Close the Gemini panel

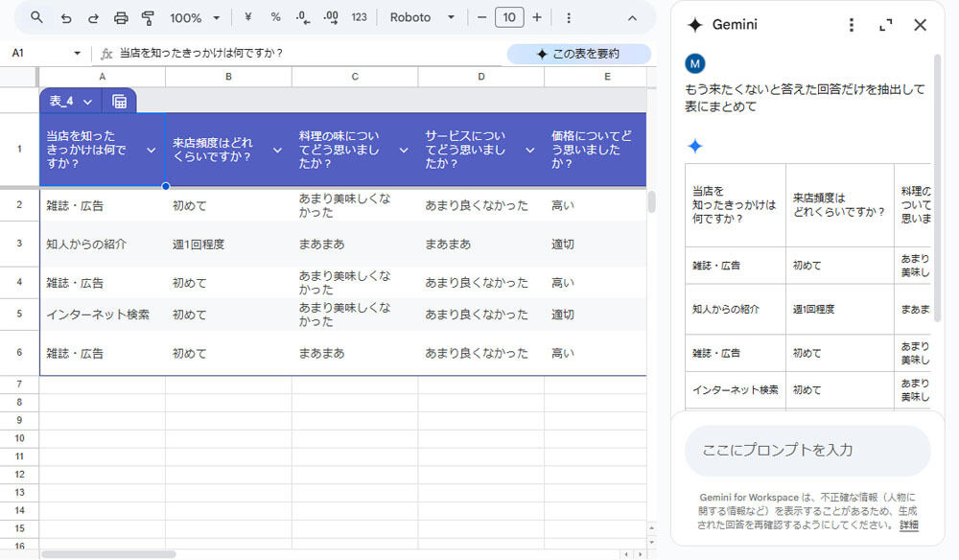[920, 25]
